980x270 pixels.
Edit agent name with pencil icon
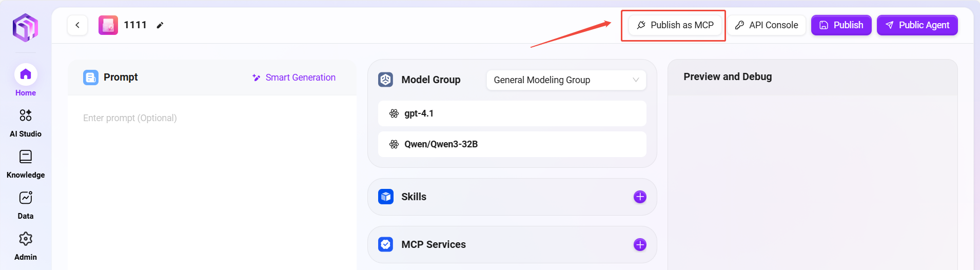(x=160, y=25)
